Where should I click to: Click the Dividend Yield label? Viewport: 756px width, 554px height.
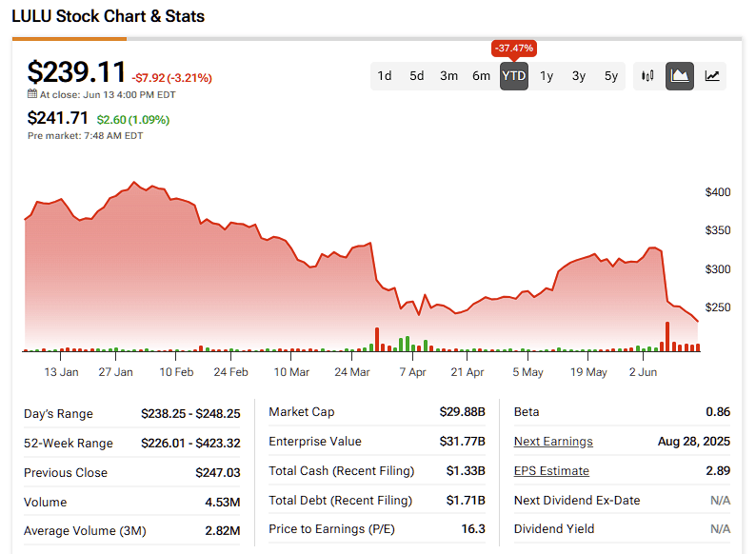pyautogui.click(x=554, y=529)
